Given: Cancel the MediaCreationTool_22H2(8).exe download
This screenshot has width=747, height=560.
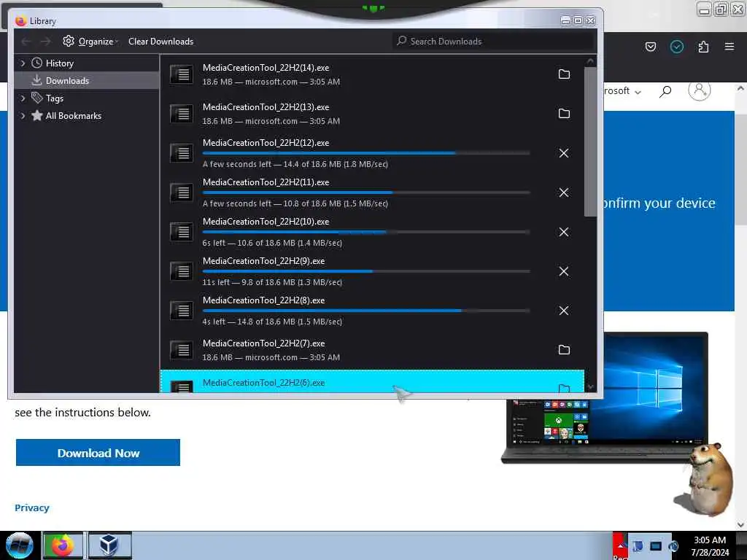Looking at the screenshot, I should pyautogui.click(x=564, y=311).
